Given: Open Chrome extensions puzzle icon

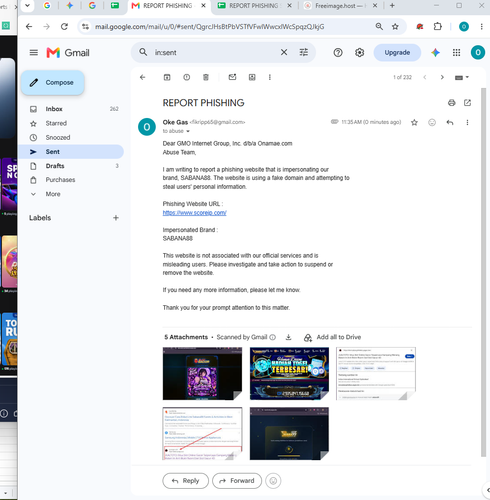Looking at the screenshot, I should click(438, 26).
